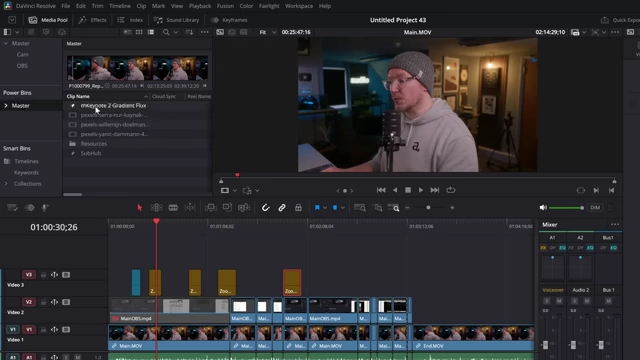Click the speaker mute icon near DIM
The image size is (640, 360).
pos(543,208)
